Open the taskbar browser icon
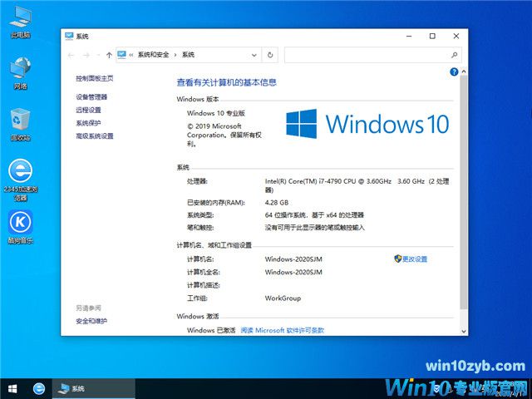The height and width of the screenshot is (399, 532). [39, 388]
